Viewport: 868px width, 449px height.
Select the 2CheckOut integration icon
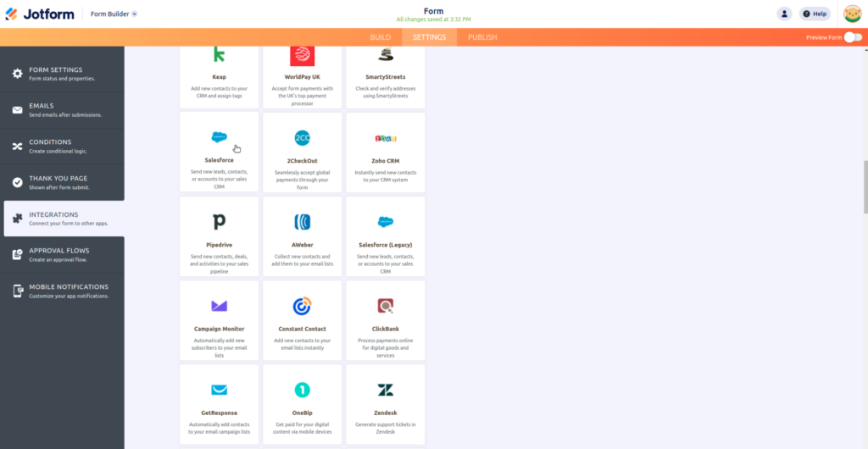303,138
